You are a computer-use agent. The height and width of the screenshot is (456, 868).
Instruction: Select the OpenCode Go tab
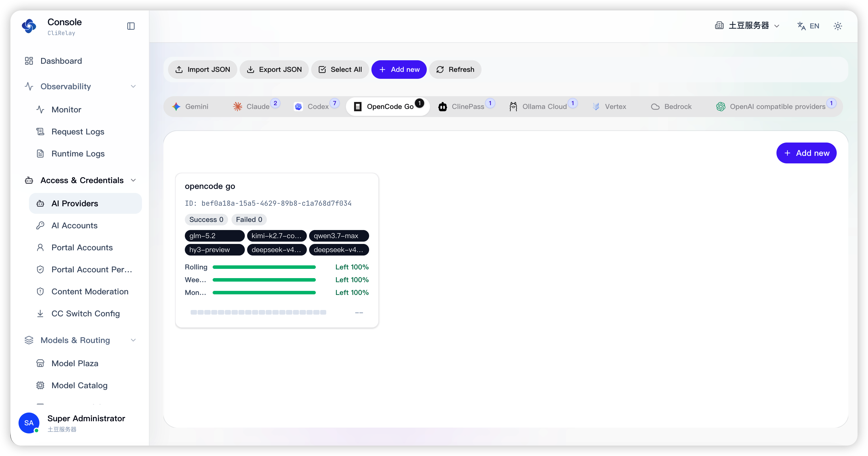(x=388, y=107)
